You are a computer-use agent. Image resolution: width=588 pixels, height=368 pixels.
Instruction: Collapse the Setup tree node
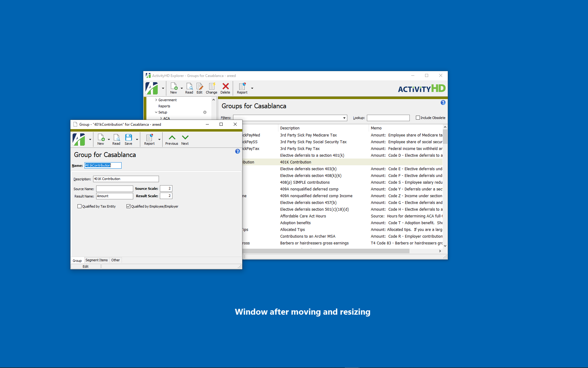click(x=156, y=112)
